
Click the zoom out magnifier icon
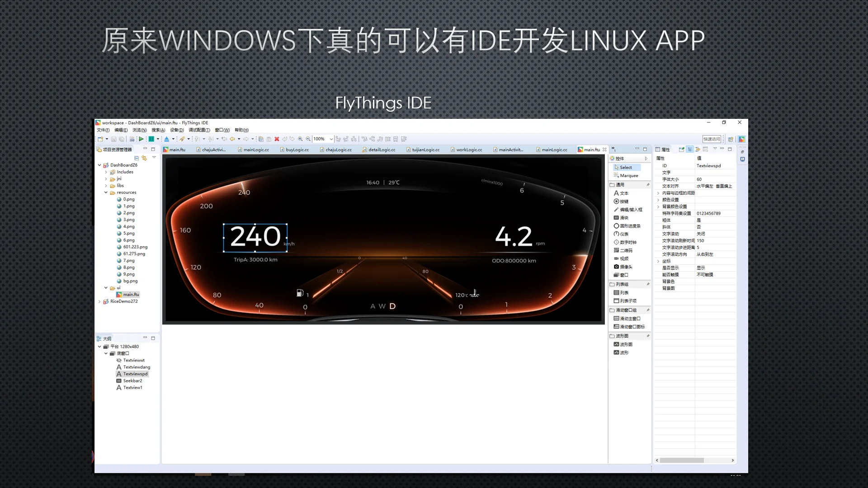308,139
